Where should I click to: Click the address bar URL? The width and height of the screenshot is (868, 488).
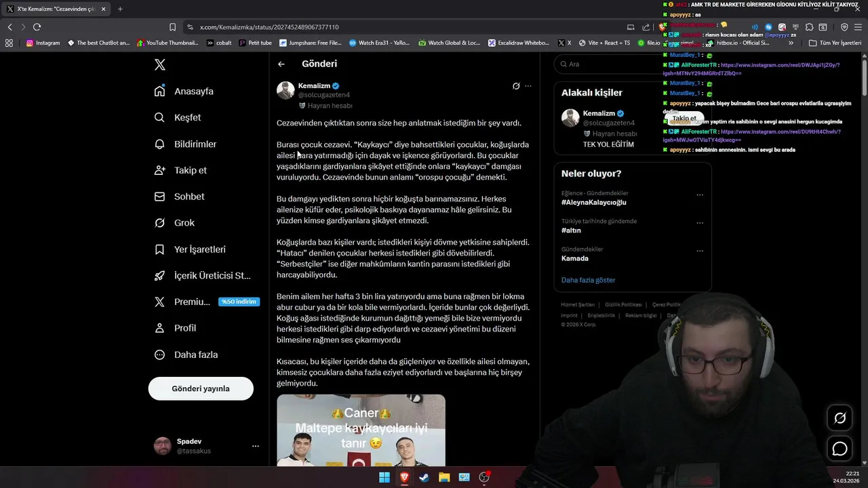click(269, 27)
